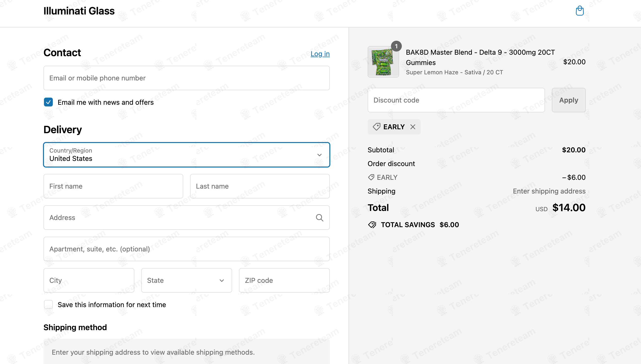Focus the Apartment, suite, etc. field

pyautogui.click(x=187, y=249)
